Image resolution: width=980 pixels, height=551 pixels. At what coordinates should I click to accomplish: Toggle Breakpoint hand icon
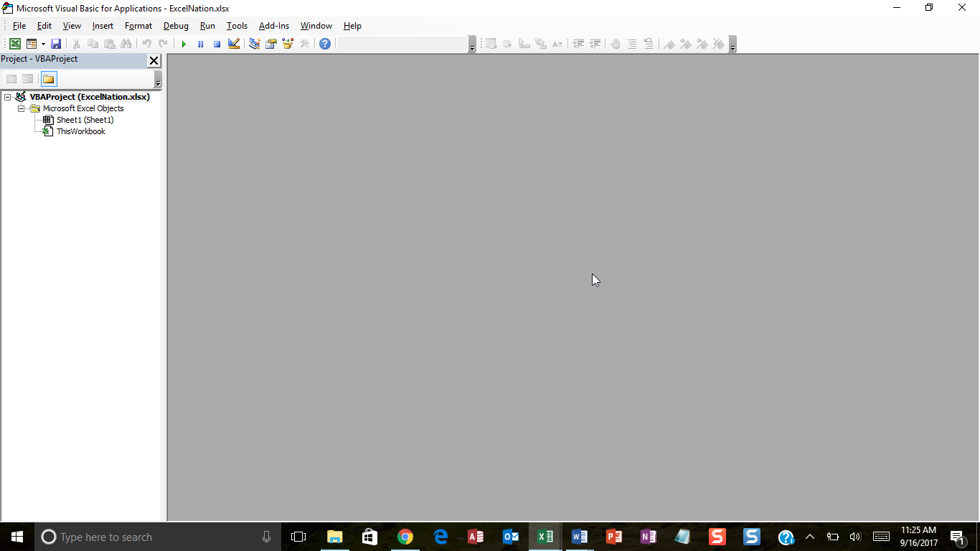[x=616, y=44]
